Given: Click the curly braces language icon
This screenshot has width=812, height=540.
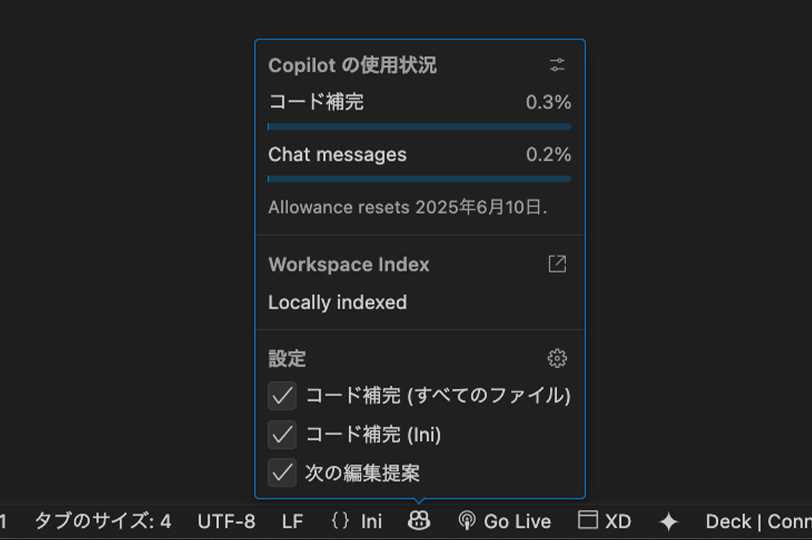Looking at the screenshot, I should 340,521.
